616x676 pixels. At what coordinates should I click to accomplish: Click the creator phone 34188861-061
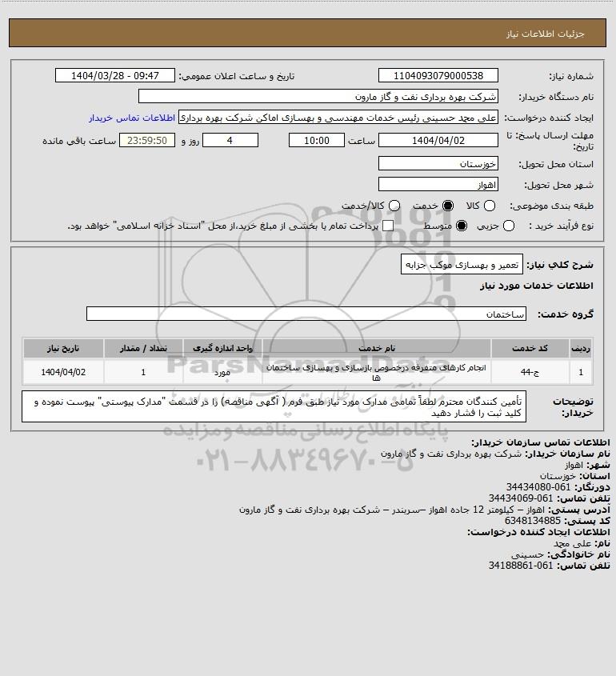pos(520,566)
